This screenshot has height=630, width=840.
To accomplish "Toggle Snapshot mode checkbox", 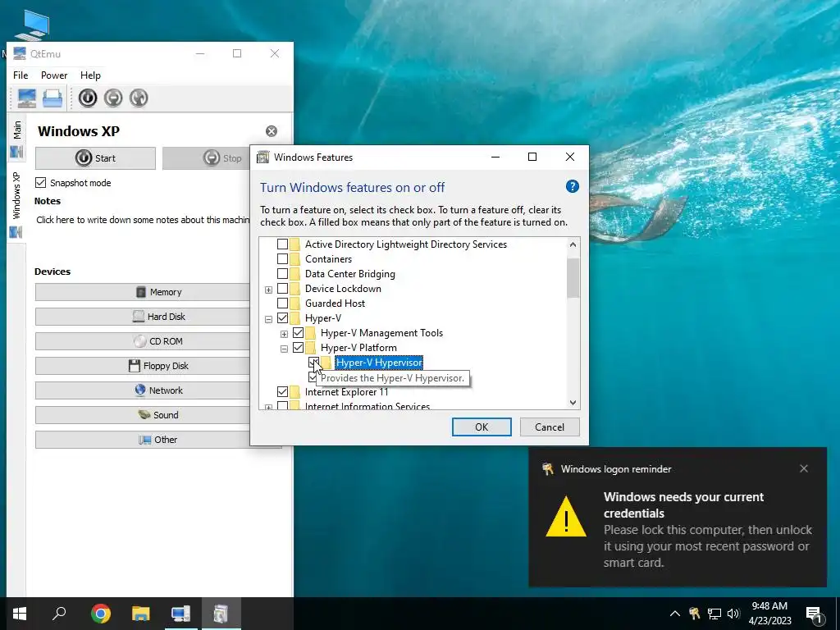I will [x=41, y=183].
